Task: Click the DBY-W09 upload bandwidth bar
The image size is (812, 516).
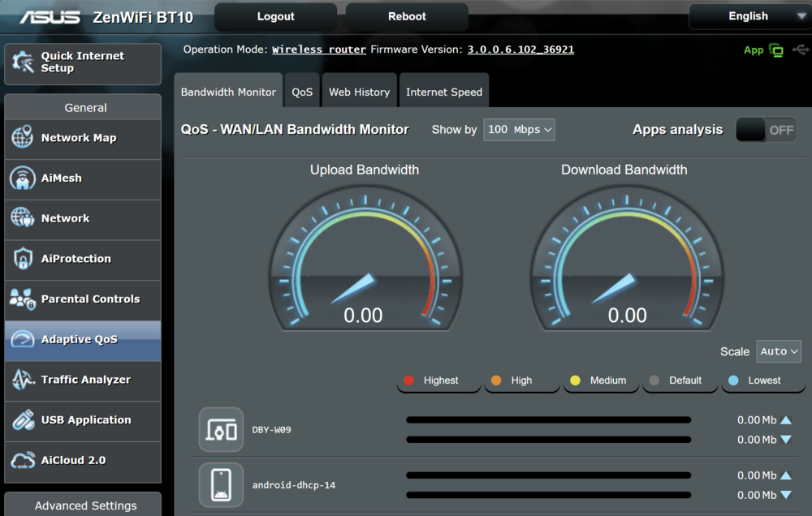Action: click(x=548, y=419)
